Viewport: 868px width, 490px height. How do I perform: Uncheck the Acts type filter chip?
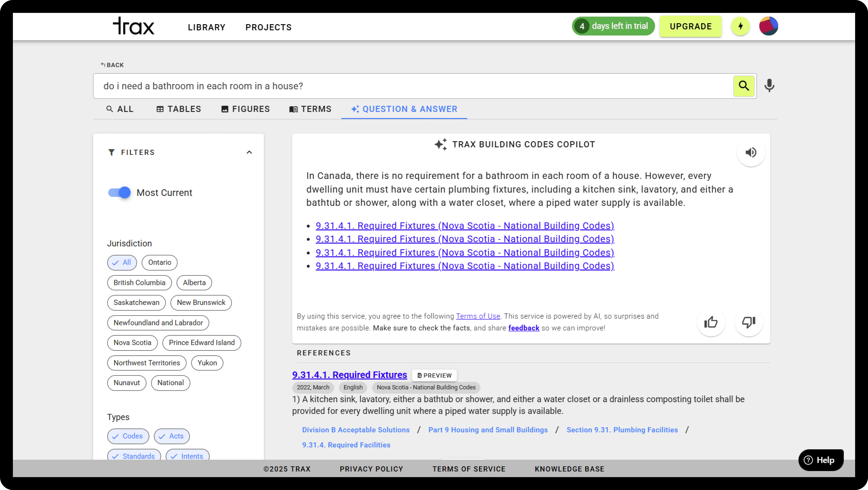coord(172,436)
